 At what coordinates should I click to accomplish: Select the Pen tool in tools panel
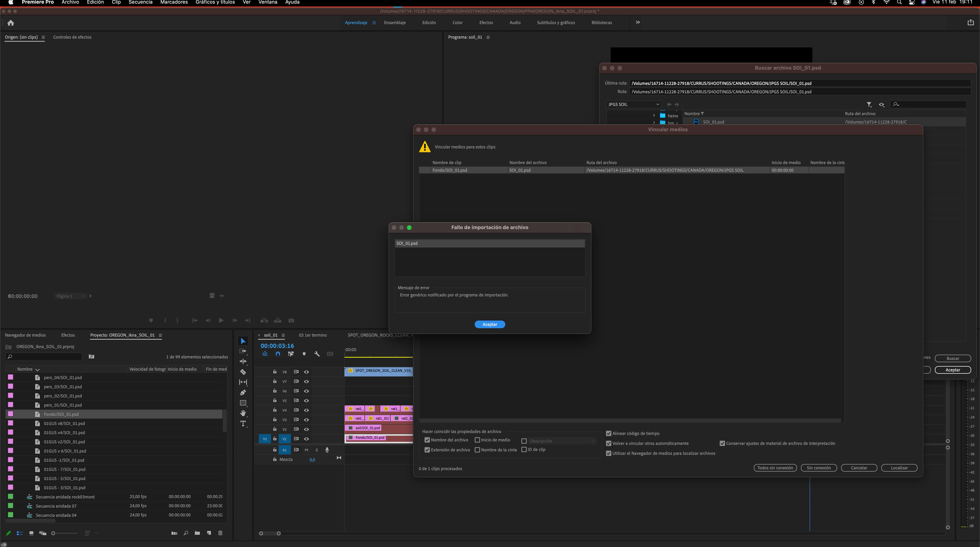click(x=243, y=392)
